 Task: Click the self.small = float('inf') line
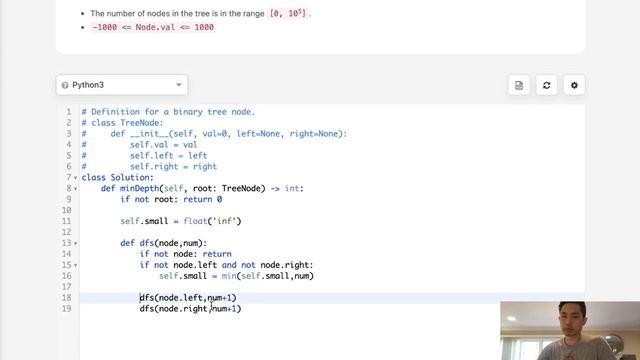click(181, 221)
